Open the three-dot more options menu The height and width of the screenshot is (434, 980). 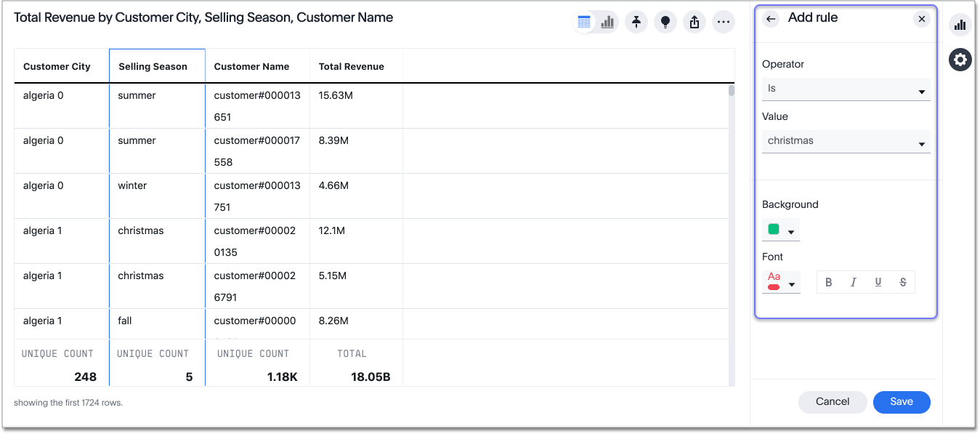[723, 23]
